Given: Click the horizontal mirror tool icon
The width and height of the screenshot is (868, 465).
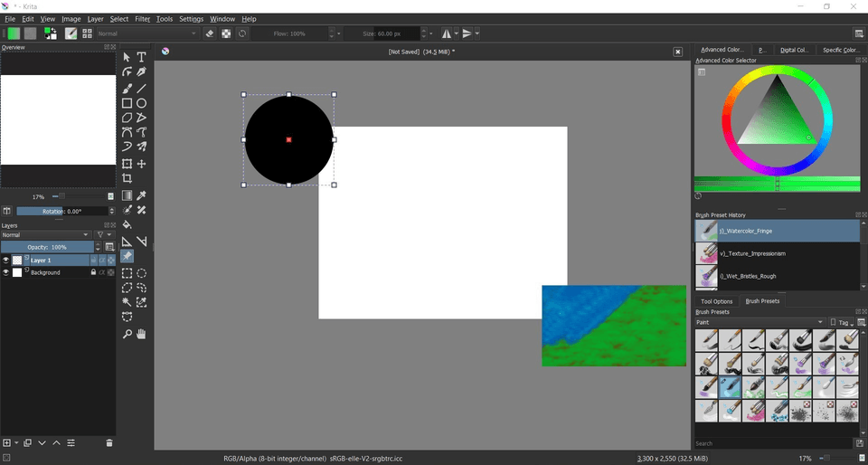Looking at the screenshot, I should (x=447, y=33).
